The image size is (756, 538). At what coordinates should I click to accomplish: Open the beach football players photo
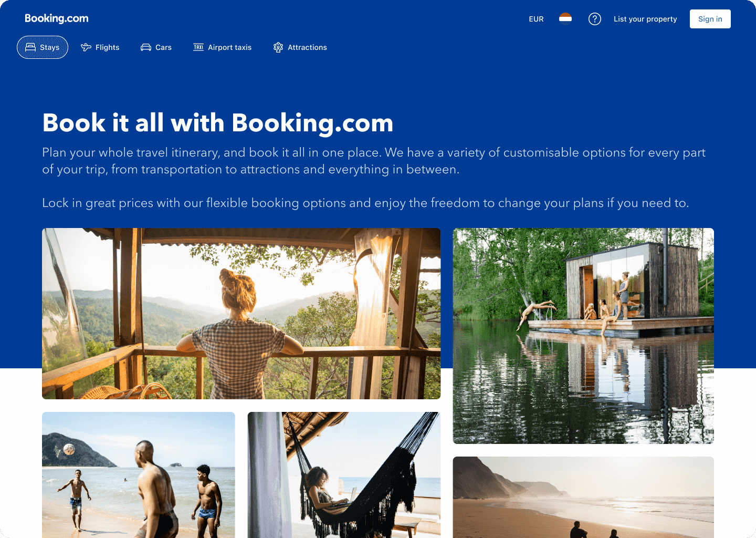[139, 475]
